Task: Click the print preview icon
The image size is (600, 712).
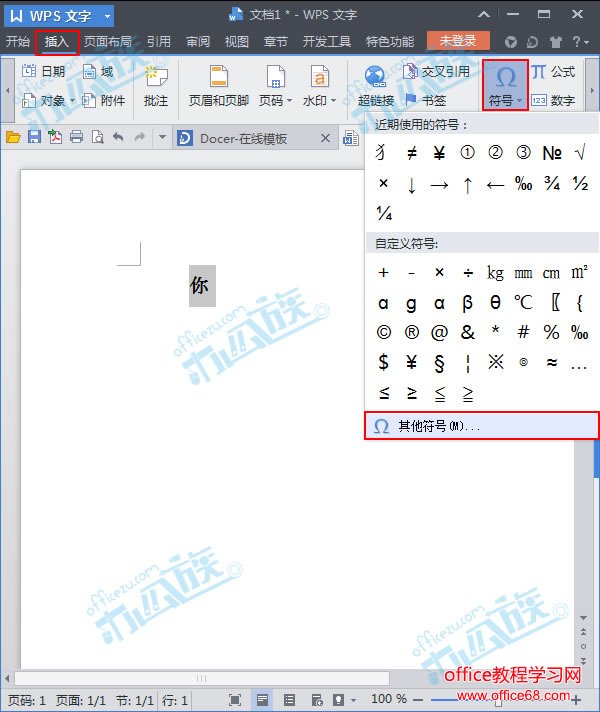Action: pyautogui.click(x=98, y=137)
